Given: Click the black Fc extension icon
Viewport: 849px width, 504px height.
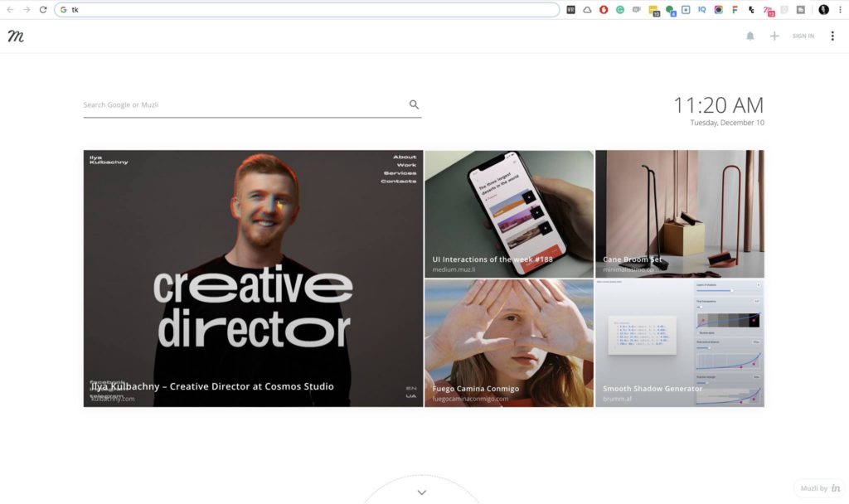Looking at the screenshot, I should (x=751, y=10).
